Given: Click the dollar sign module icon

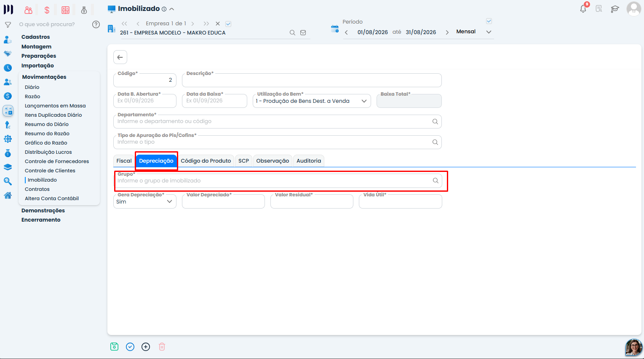Looking at the screenshot, I should (x=47, y=10).
